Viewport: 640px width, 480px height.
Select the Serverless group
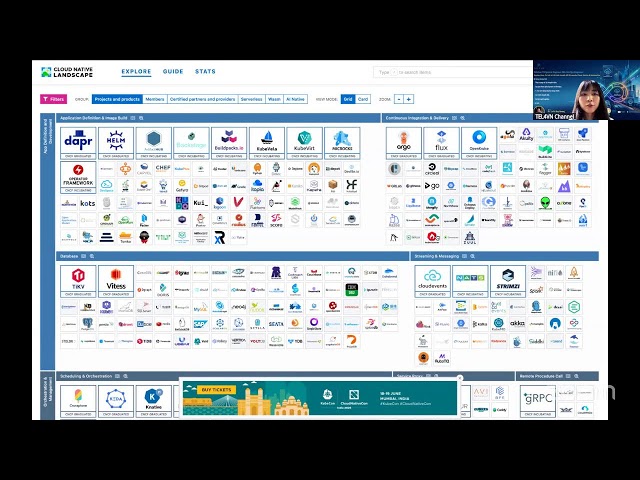tap(251, 99)
